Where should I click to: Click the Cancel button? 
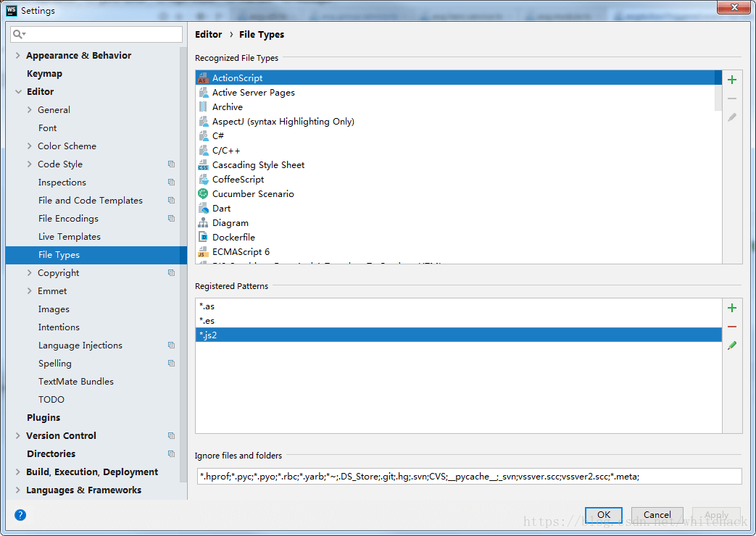[657, 515]
